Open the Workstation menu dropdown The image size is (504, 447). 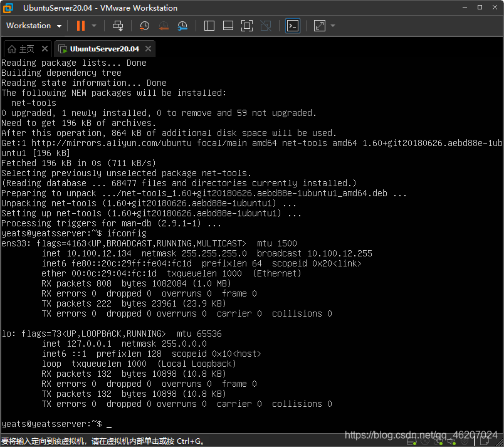coord(34,26)
